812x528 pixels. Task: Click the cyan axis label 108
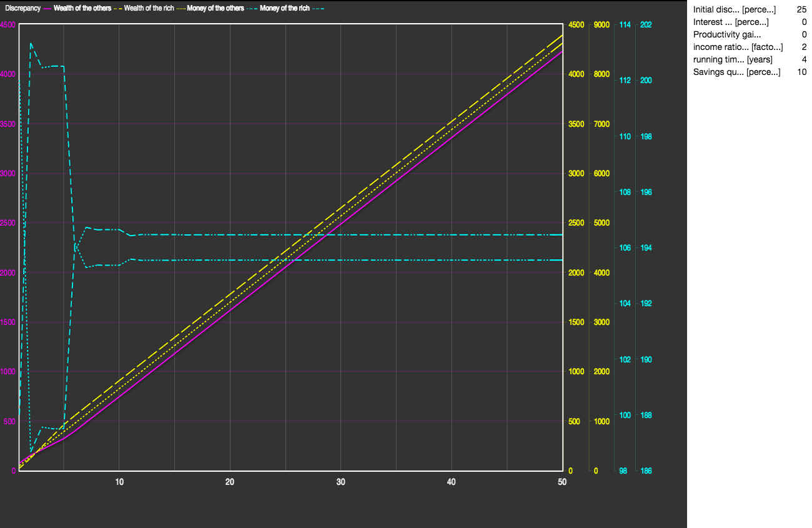coord(624,192)
